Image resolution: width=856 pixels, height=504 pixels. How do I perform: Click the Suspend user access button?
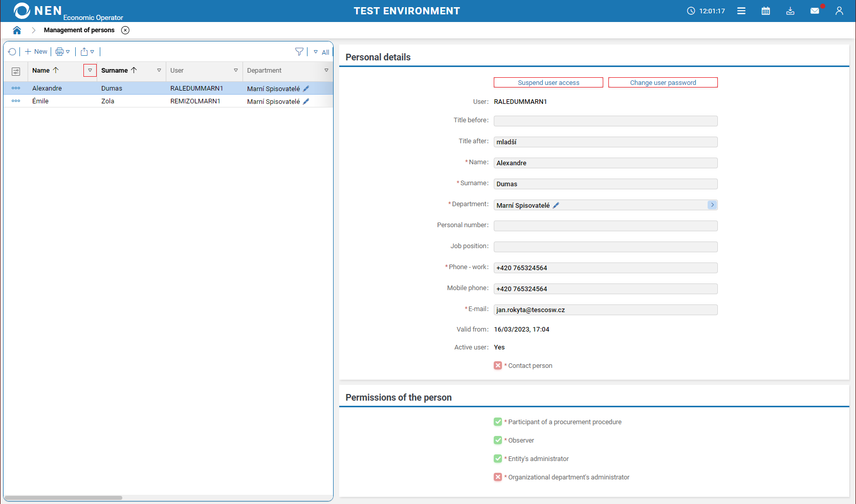pyautogui.click(x=548, y=82)
